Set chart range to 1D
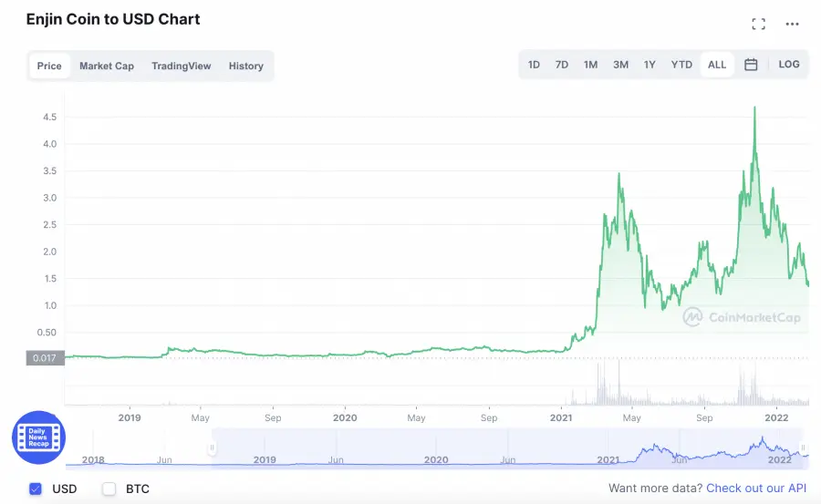 coord(534,65)
